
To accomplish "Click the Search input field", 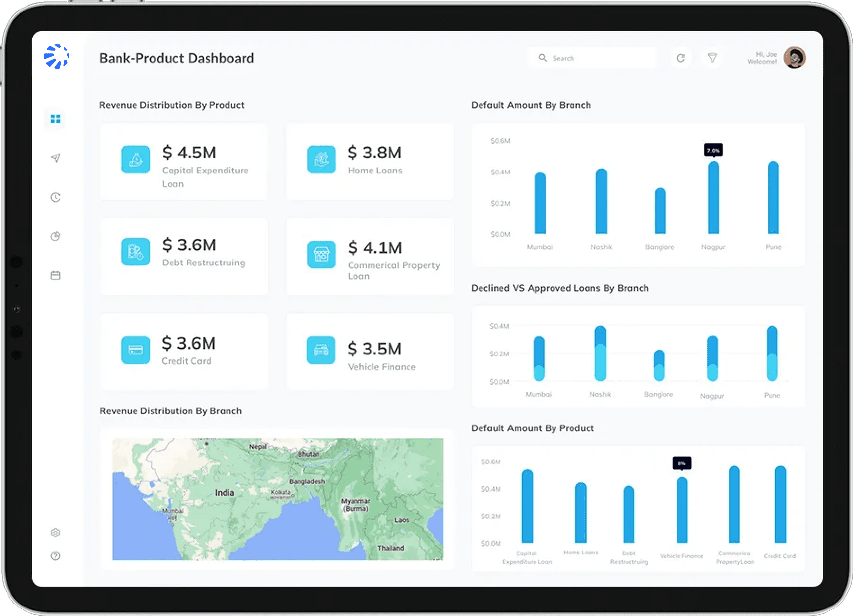I will (x=598, y=58).
